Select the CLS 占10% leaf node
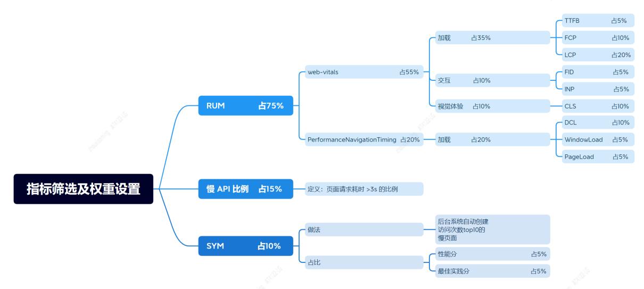The width and height of the screenshot is (644, 289). 598,106
